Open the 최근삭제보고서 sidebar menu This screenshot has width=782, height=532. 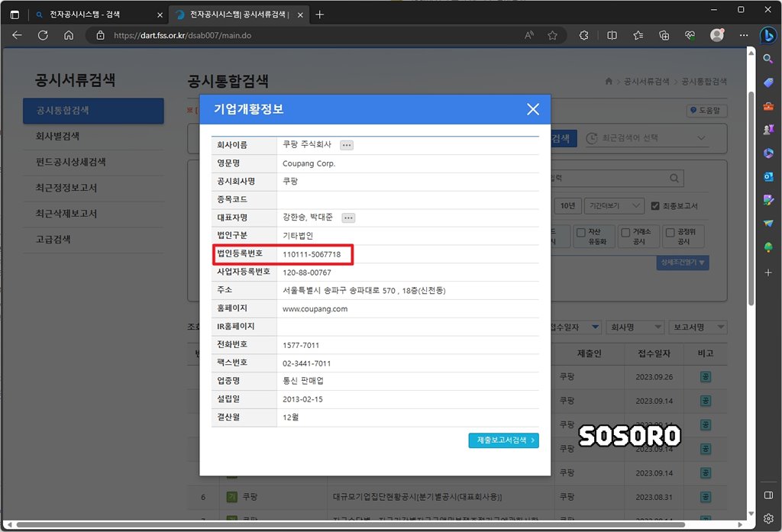tap(93, 214)
